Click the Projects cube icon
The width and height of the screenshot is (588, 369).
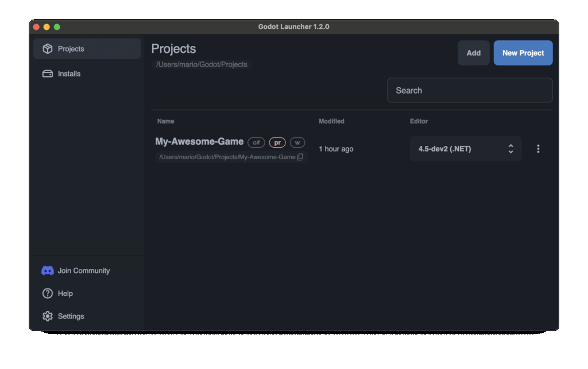[x=48, y=49]
